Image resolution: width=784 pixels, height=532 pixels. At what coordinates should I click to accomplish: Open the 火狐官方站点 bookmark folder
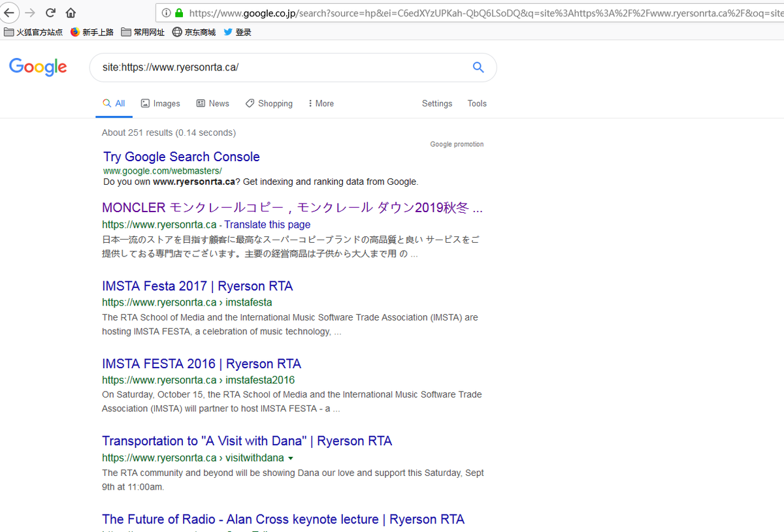pos(33,32)
